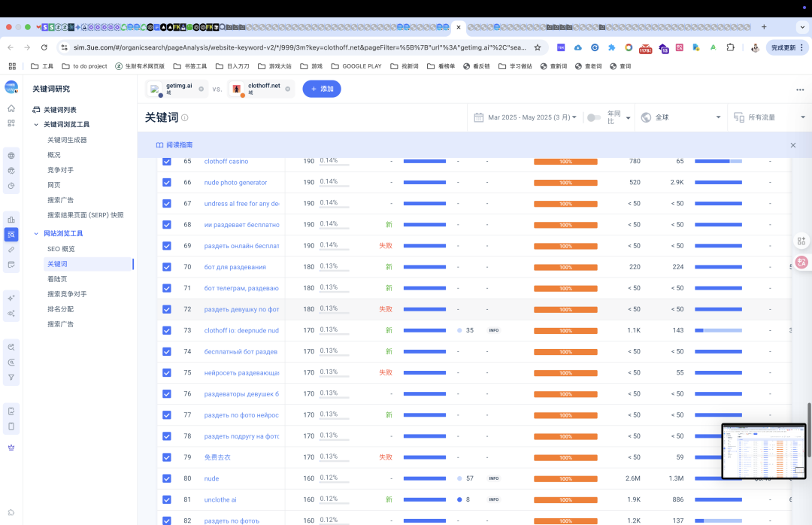Collapse the 网站浏览工具 tree section
The image size is (812, 525).
click(x=36, y=234)
